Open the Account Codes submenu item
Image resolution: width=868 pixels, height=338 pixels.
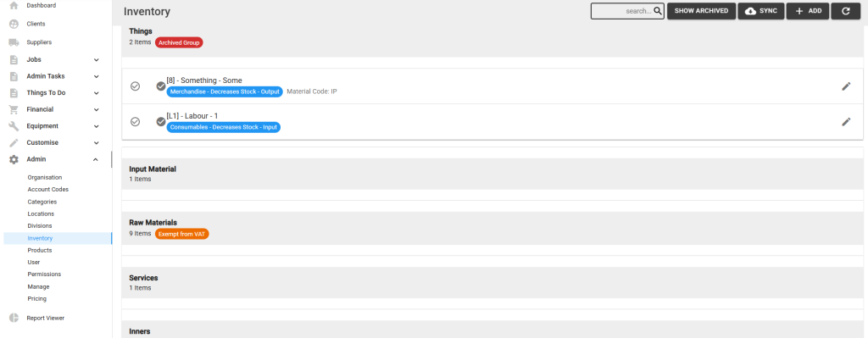pos(48,189)
